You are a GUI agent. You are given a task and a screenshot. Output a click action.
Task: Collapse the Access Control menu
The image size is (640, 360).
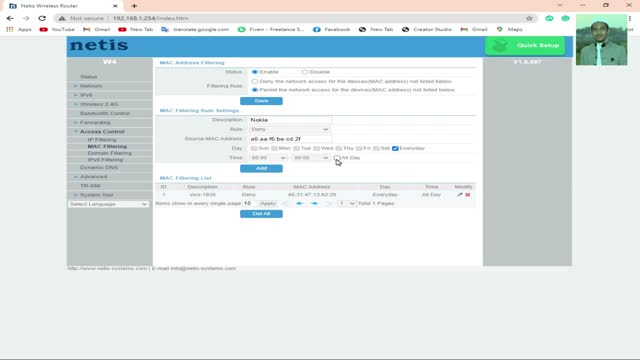coord(102,132)
